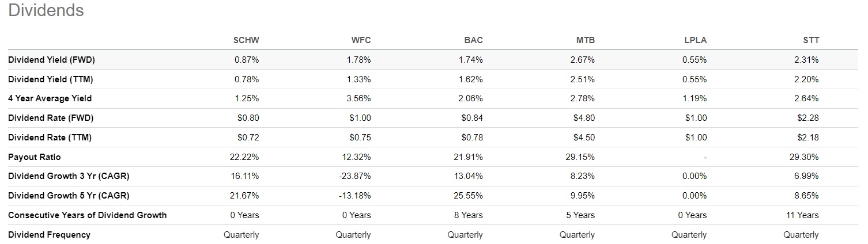Select the Dividend Frequency row label
Screen dimensions: 868x244
(49, 235)
